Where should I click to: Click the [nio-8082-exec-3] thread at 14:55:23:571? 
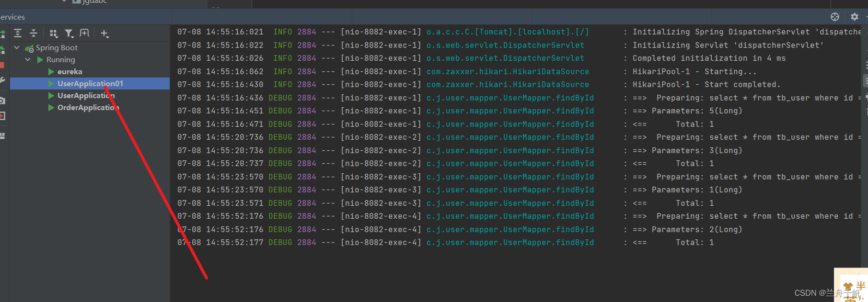click(x=381, y=203)
